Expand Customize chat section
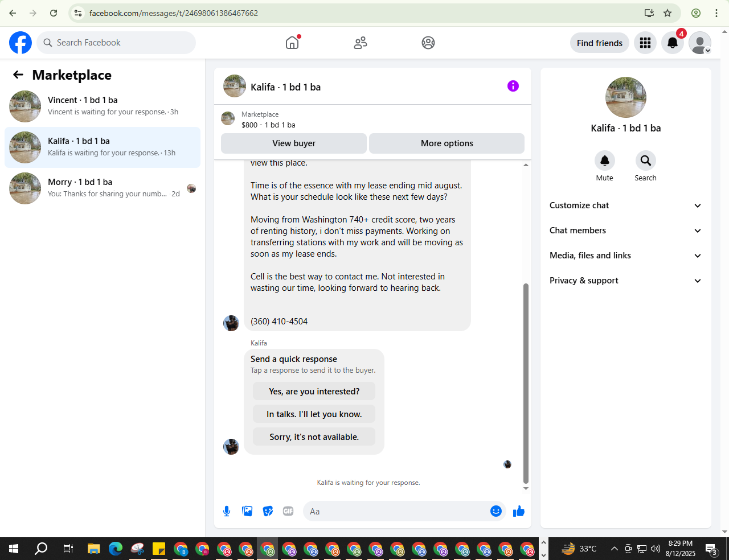The image size is (729, 560). [625, 205]
